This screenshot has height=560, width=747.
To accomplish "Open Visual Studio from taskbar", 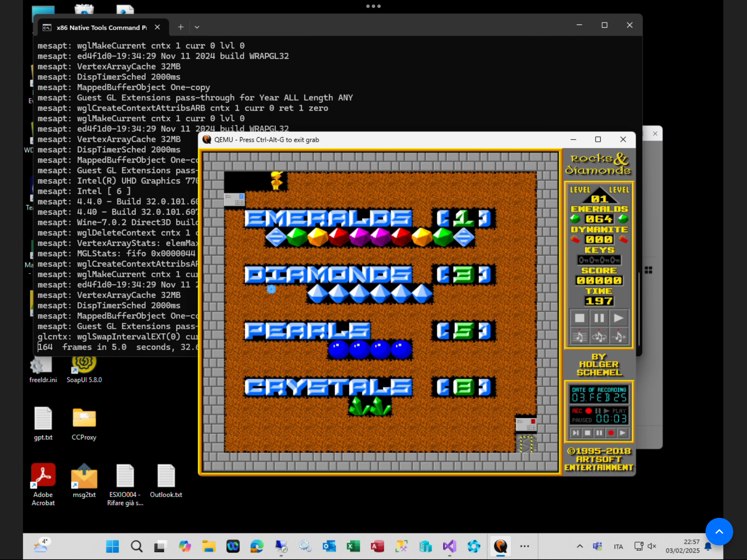I will (450, 547).
